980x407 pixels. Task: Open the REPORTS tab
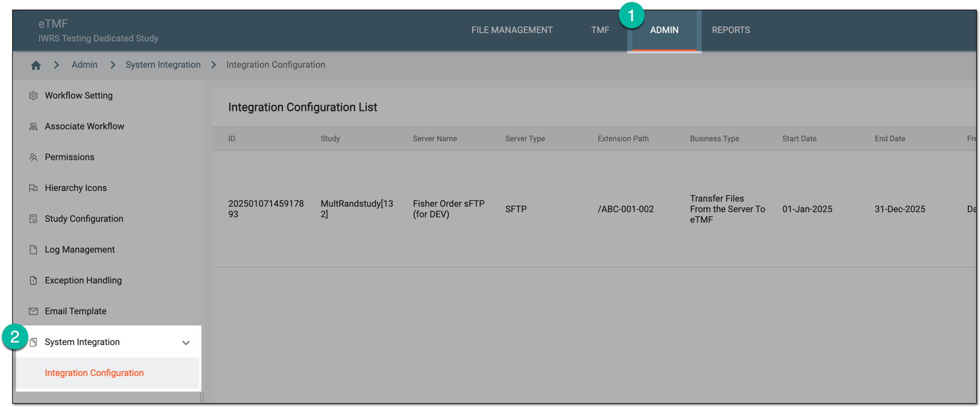pos(731,30)
